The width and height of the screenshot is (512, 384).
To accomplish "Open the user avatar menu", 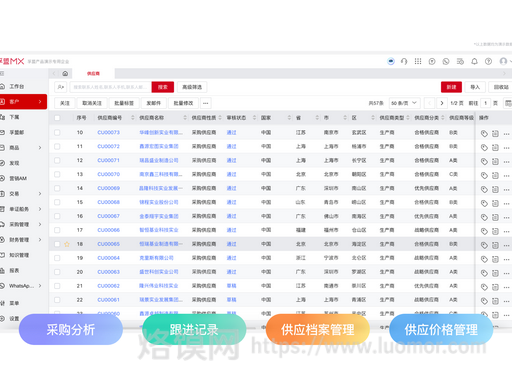I will pos(504,61).
